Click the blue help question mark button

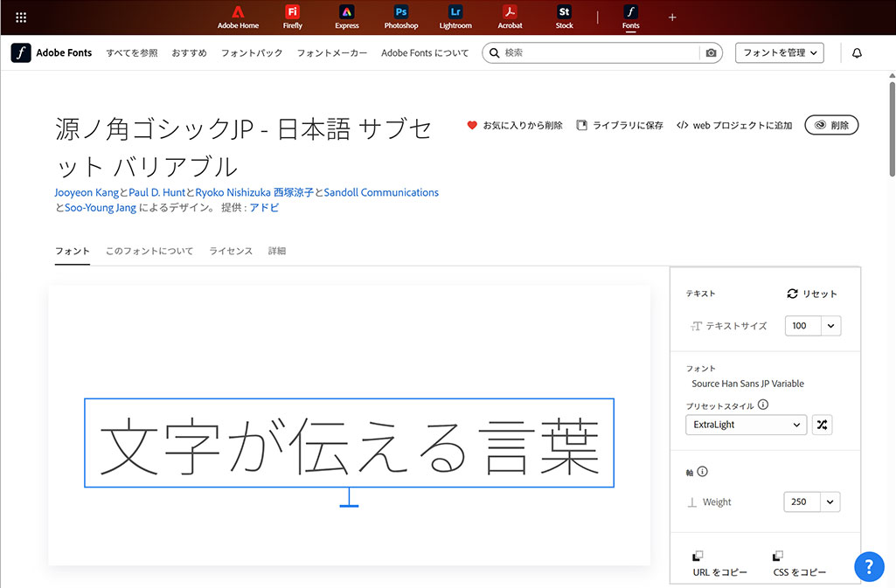click(869, 566)
